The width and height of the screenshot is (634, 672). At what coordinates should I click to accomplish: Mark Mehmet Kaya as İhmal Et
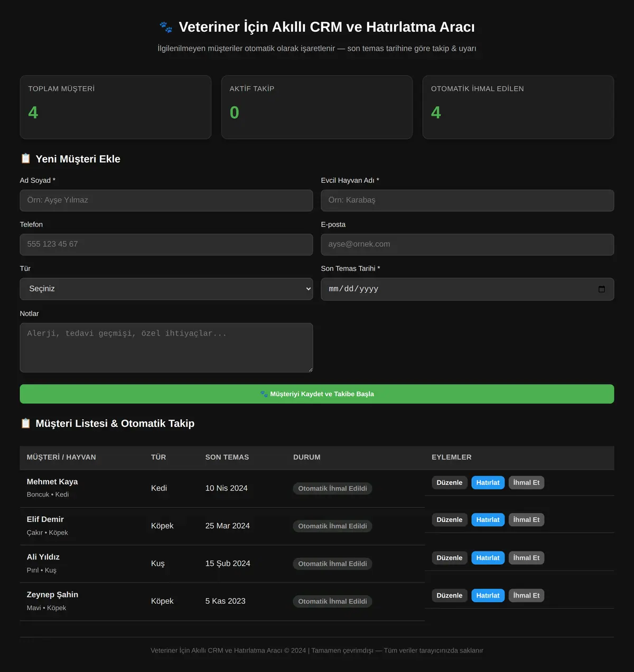point(526,482)
